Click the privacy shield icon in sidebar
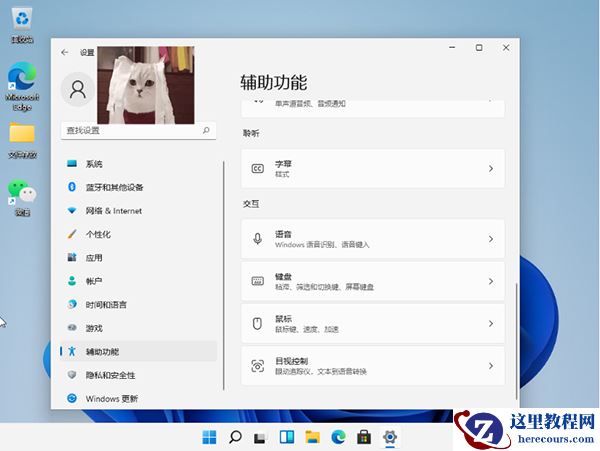The width and height of the screenshot is (600, 451). (x=72, y=374)
